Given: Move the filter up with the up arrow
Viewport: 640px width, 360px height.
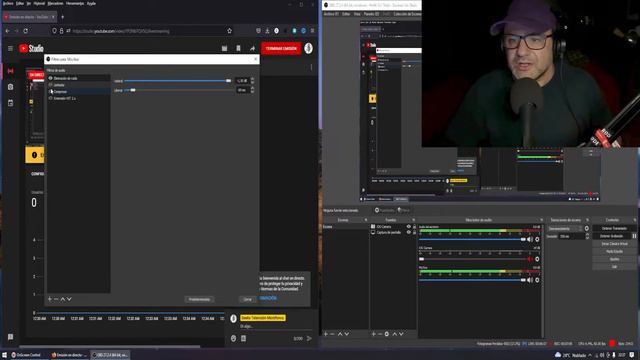Looking at the screenshot, I should tap(63, 299).
